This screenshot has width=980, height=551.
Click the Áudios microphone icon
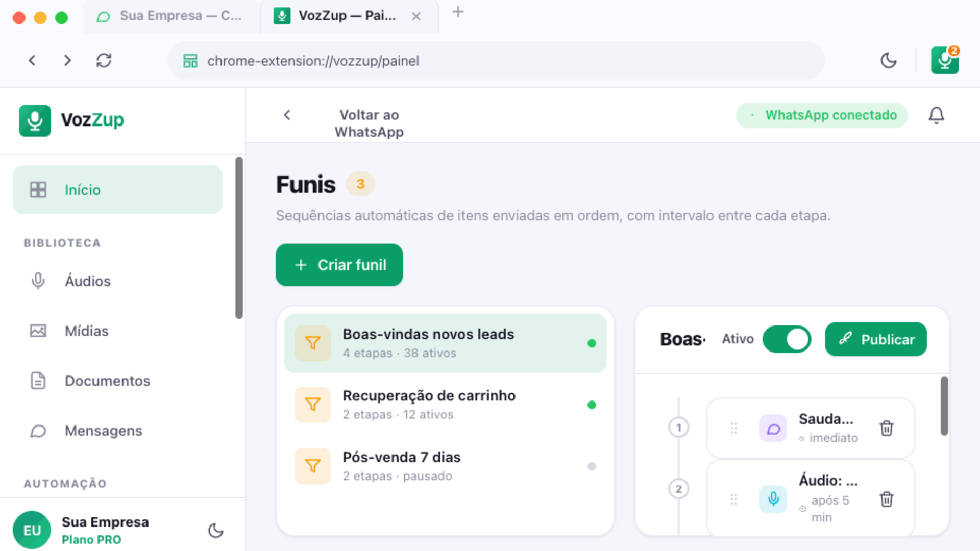point(38,281)
